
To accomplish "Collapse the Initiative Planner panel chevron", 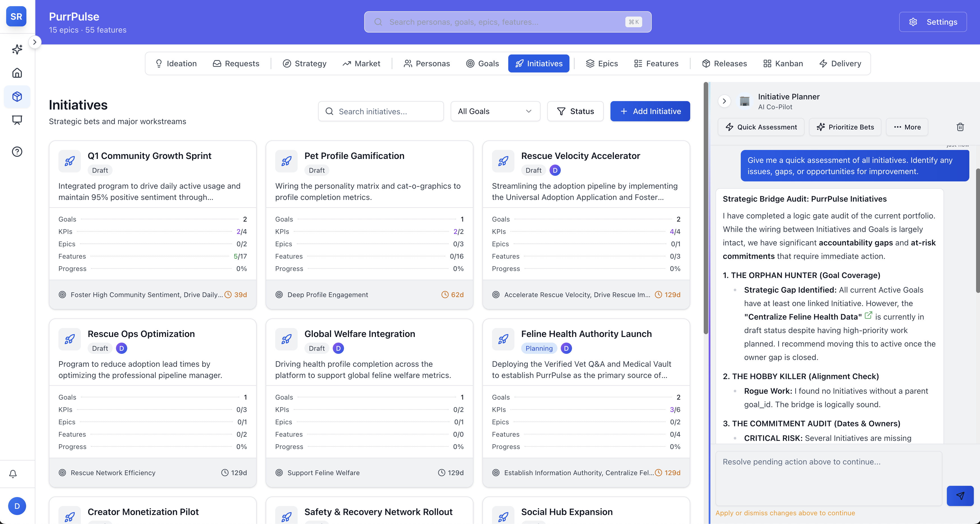I will coord(724,101).
